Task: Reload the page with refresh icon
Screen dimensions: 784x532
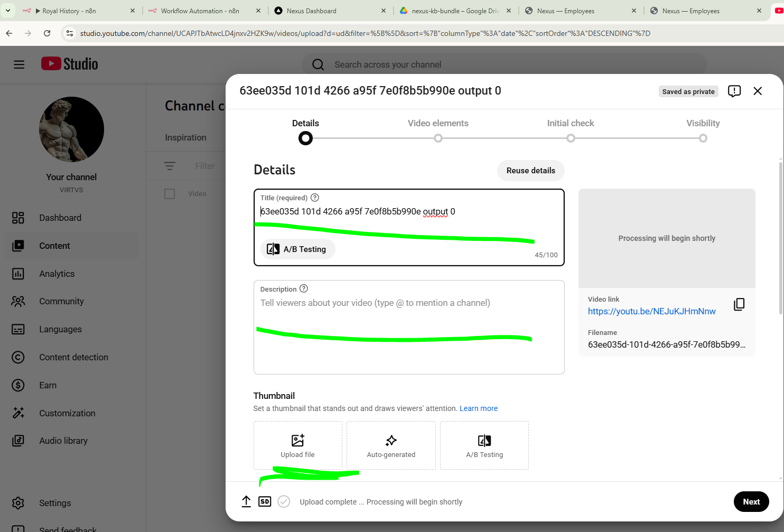Action: click(x=47, y=33)
